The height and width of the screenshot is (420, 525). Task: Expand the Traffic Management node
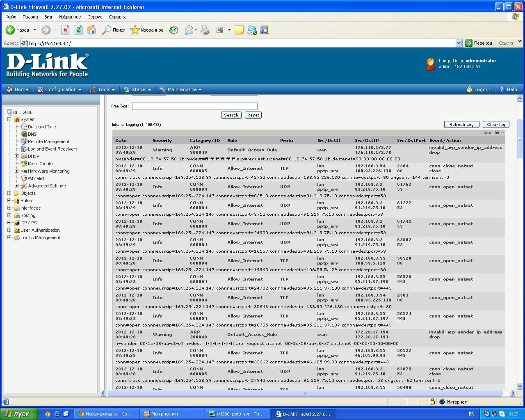(x=9, y=237)
